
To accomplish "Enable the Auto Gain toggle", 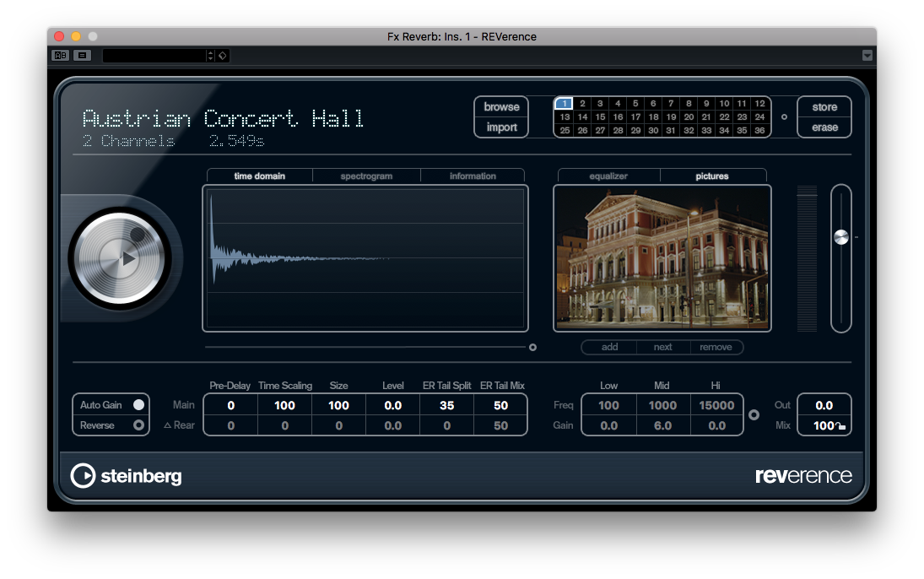I will [138, 405].
